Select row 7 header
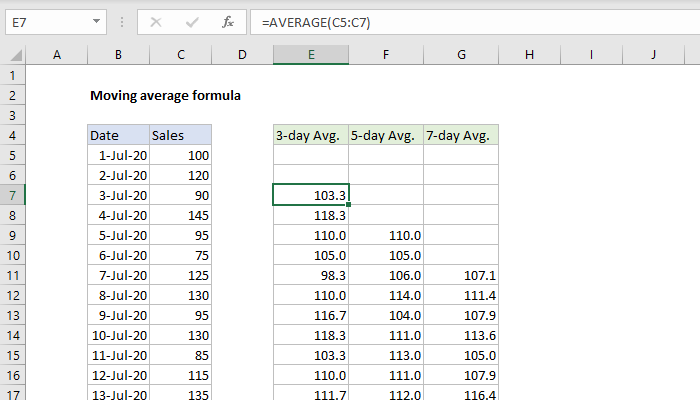This screenshot has height=400, width=700. (x=13, y=195)
